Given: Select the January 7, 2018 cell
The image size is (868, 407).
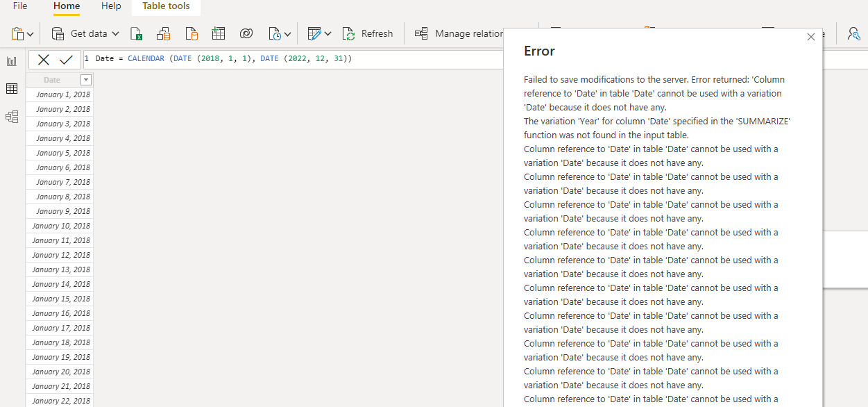Looking at the screenshot, I should point(60,182).
